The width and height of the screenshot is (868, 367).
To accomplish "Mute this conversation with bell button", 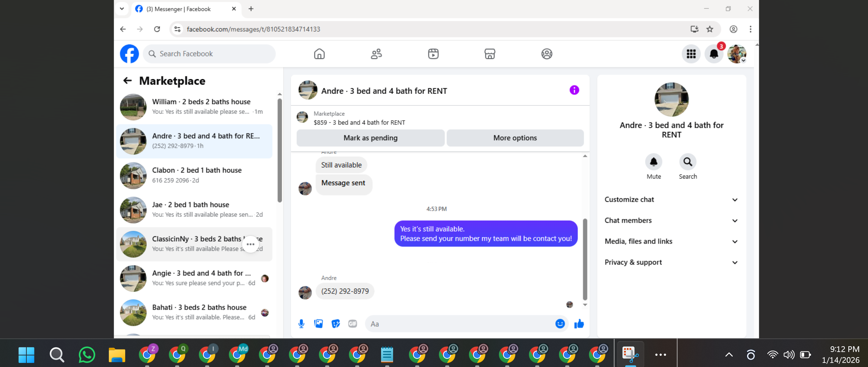I will (x=653, y=162).
